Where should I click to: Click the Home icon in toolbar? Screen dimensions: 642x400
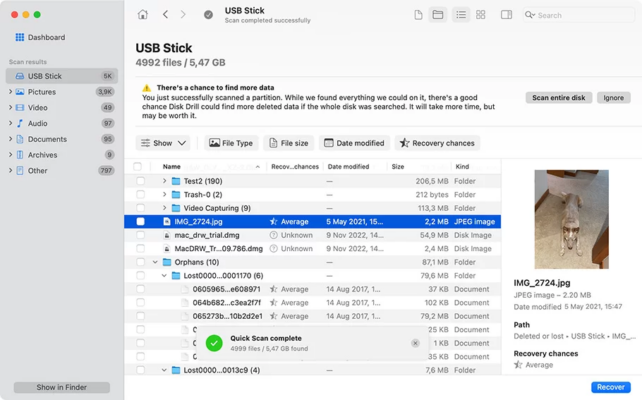pos(142,15)
